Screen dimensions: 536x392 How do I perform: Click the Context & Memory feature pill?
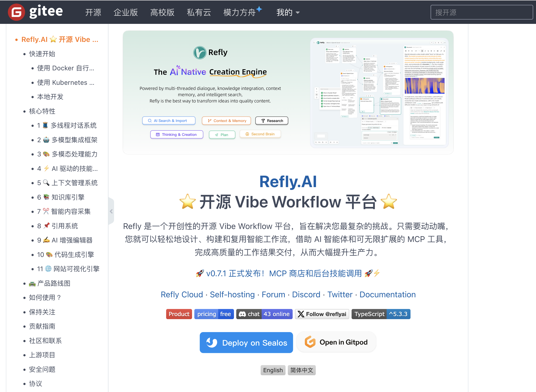coord(226,121)
